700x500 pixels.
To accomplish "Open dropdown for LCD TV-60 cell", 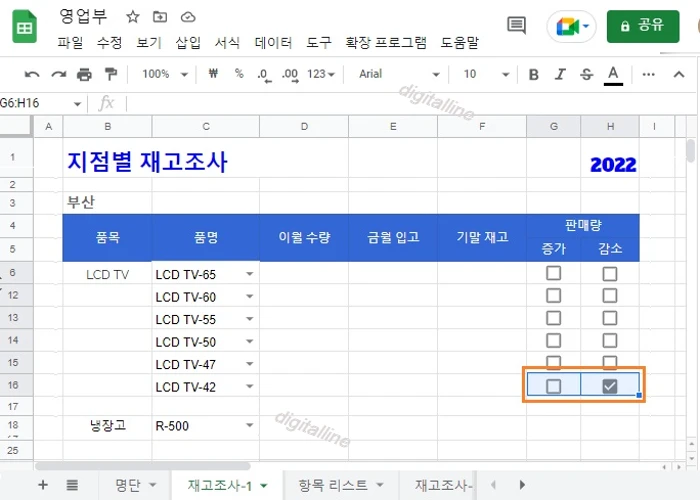I will pyautogui.click(x=250, y=296).
